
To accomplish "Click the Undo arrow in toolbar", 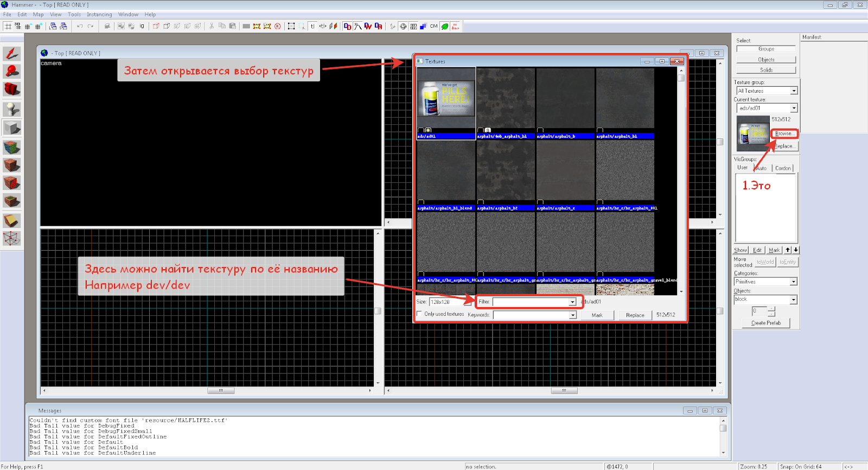I will (x=80, y=26).
